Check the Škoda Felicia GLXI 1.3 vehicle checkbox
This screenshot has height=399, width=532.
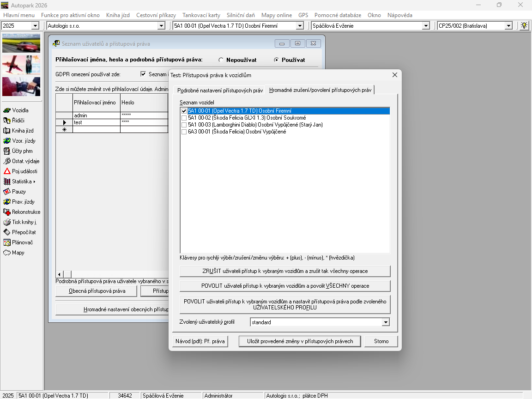tap(184, 118)
